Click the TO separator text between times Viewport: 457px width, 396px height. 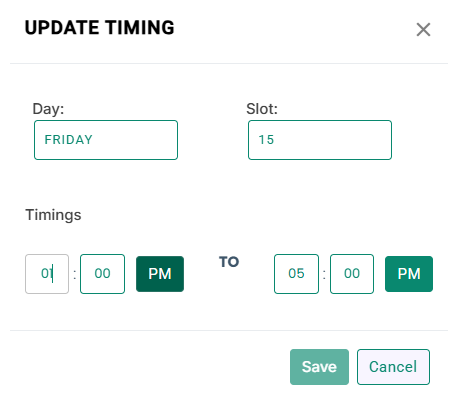[x=229, y=262]
